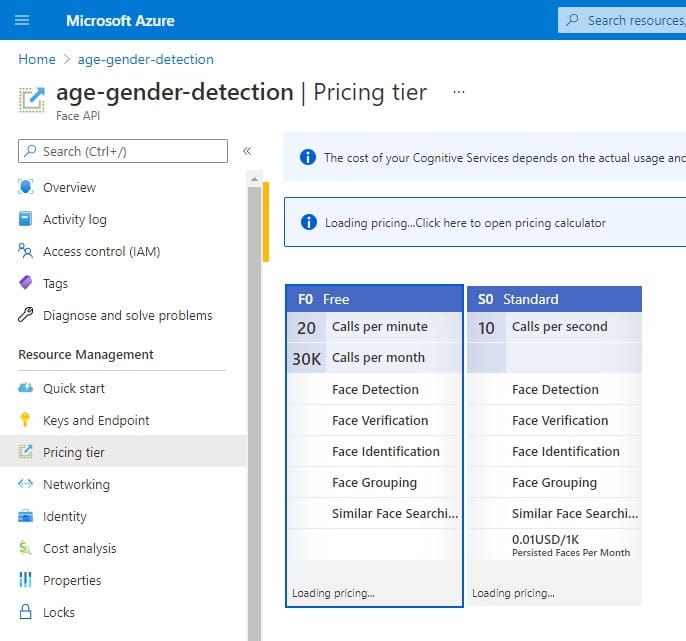Screen dimensions: 686x641
Task: Go to Home breadcrumb link
Action: [37, 59]
